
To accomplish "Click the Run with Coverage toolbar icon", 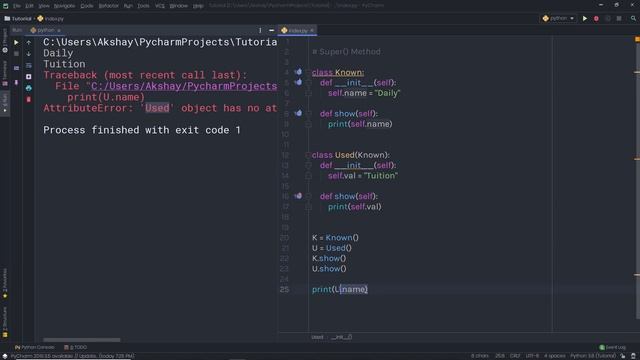I will tap(608, 18).
